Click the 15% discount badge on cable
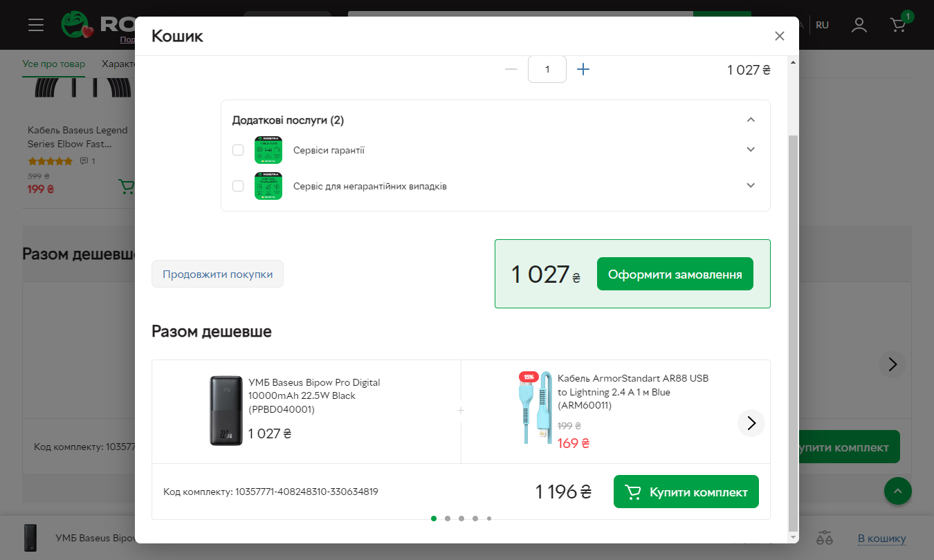This screenshot has width=934, height=560. tap(529, 377)
